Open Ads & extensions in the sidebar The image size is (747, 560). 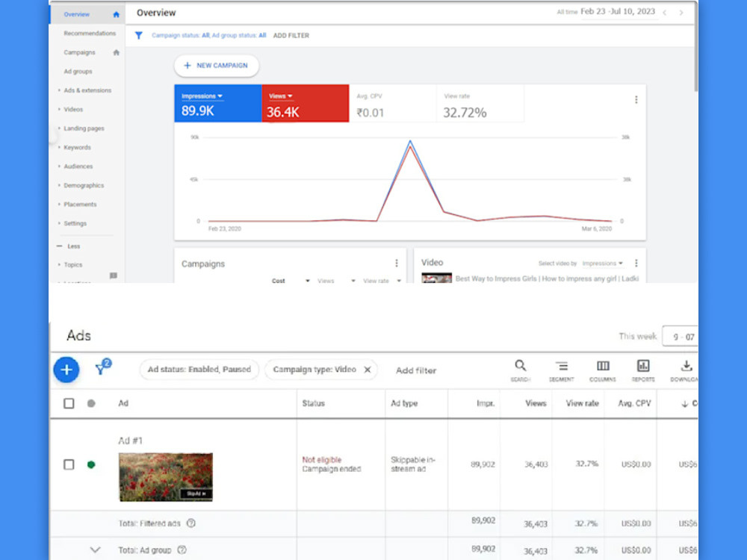click(x=87, y=90)
